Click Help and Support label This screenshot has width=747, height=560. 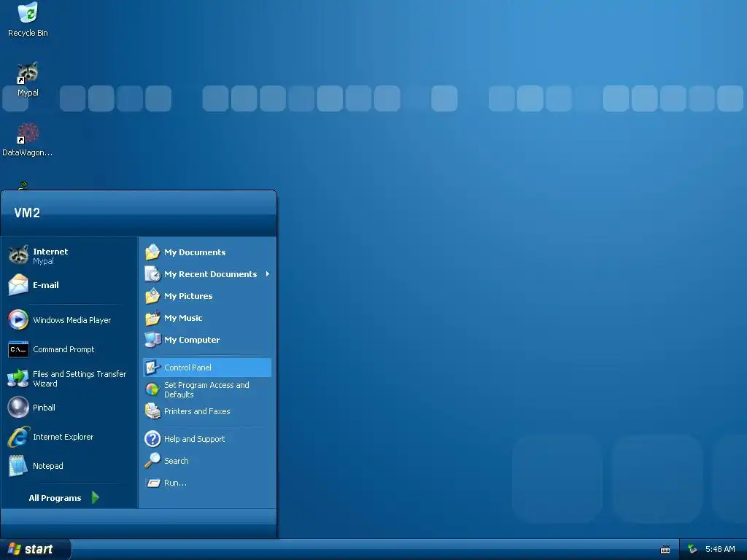click(194, 439)
